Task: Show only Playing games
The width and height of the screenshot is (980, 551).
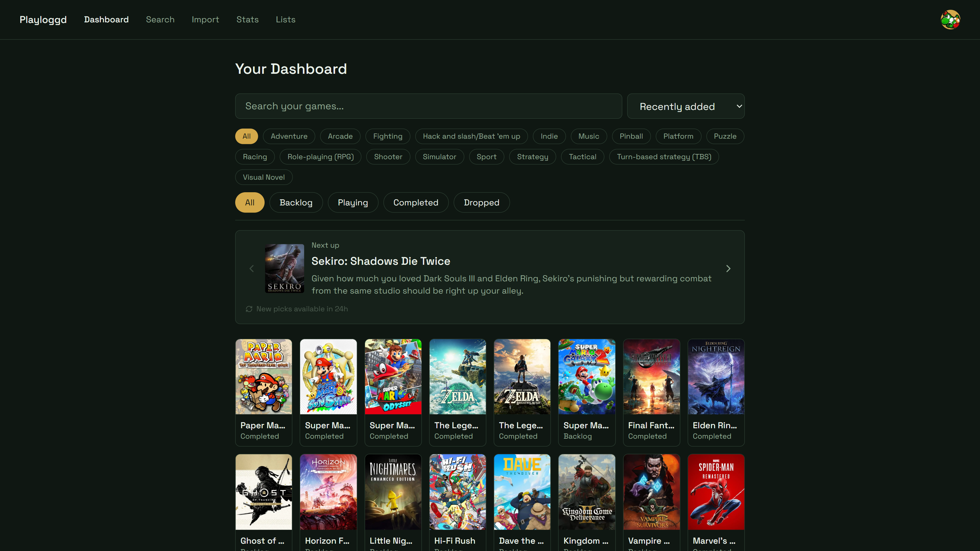Action: pyautogui.click(x=353, y=202)
